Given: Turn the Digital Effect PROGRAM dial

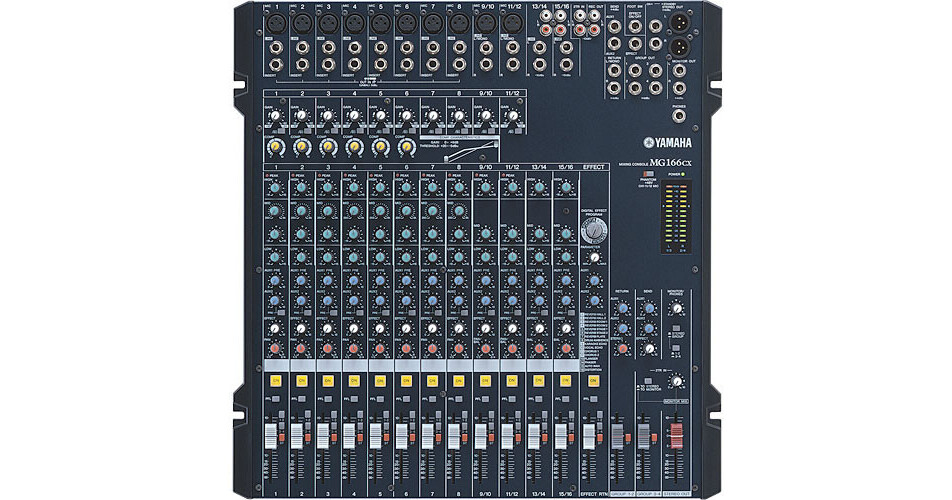Looking at the screenshot, I should 593,231.
